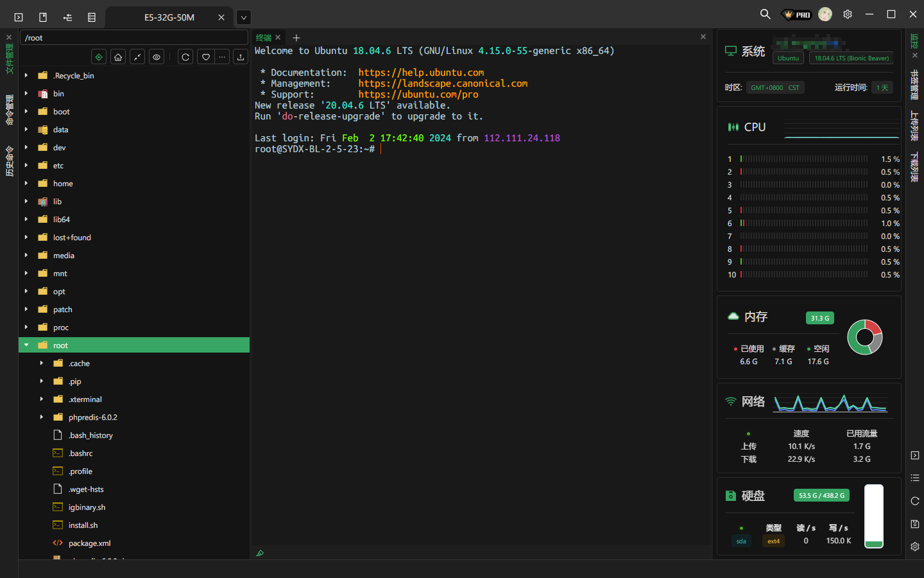The width and height of the screenshot is (924, 578).
Task: Click the disk usage vertical bar
Action: (x=874, y=516)
